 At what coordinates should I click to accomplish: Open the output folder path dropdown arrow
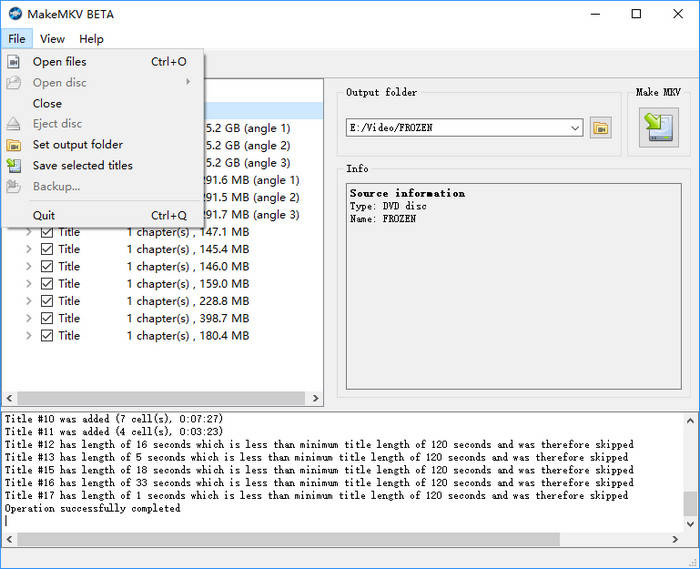575,128
